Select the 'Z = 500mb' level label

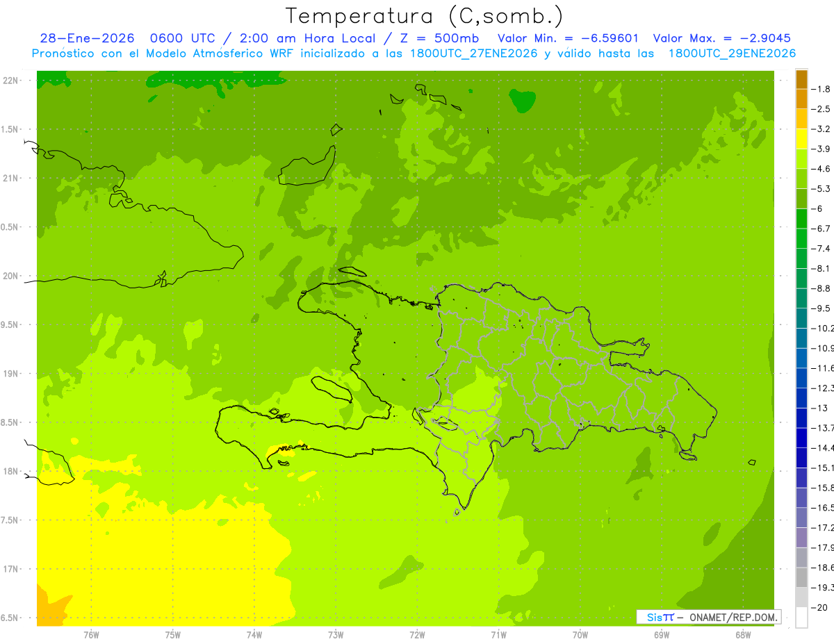point(443,38)
